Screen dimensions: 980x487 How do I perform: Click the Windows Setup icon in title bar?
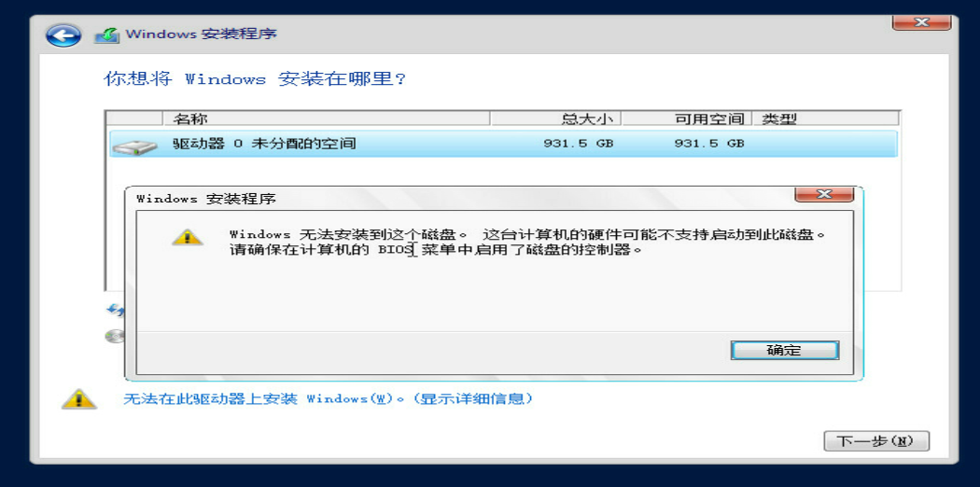(107, 35)
